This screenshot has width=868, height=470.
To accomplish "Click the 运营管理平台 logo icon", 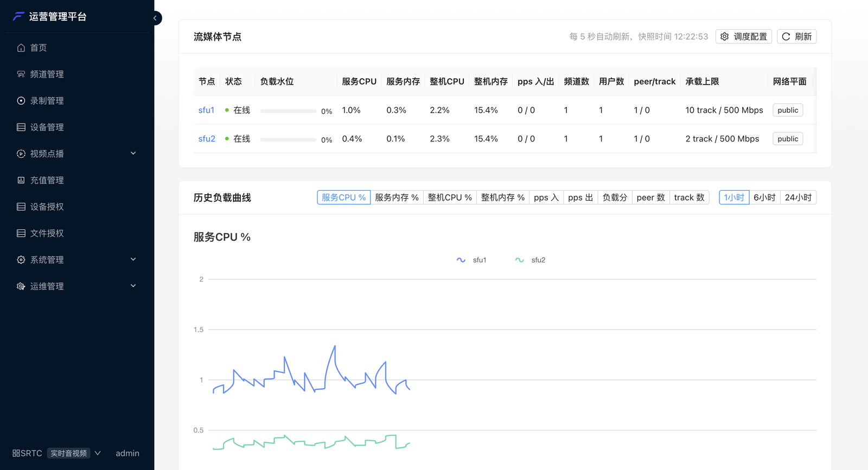I will pos(19,16).
